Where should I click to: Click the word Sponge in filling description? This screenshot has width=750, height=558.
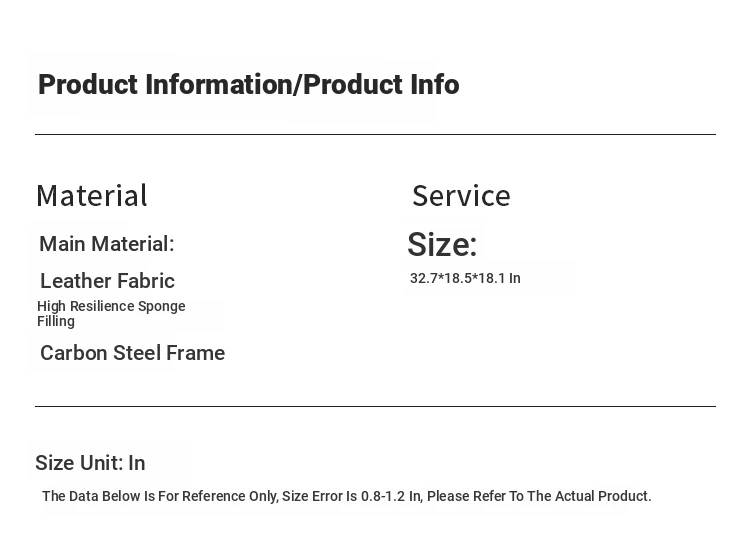(162, 307)
